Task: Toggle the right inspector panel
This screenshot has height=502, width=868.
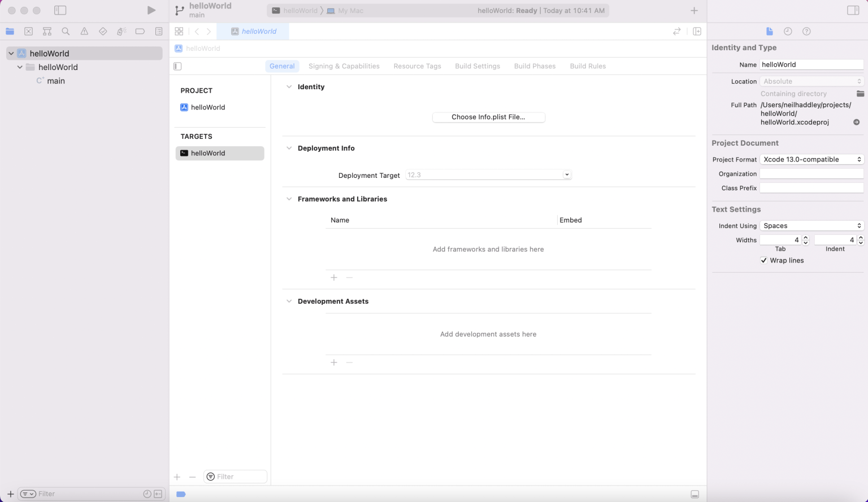Action: [853, 10]
